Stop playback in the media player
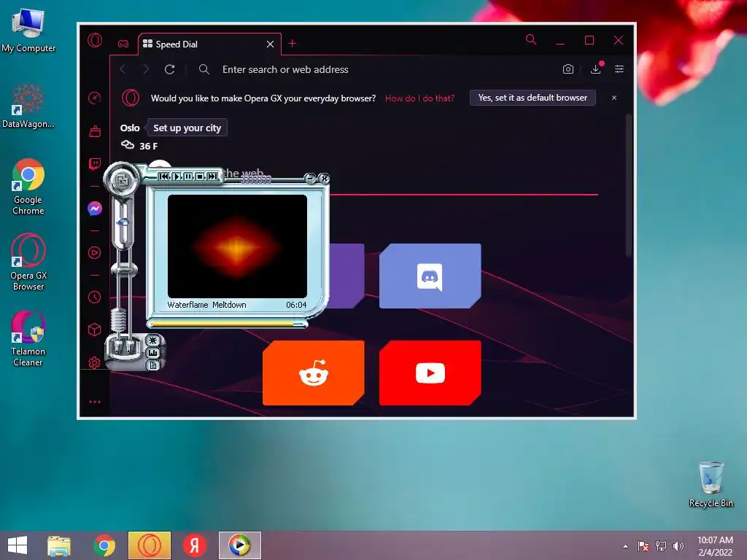 coord(200,176)
